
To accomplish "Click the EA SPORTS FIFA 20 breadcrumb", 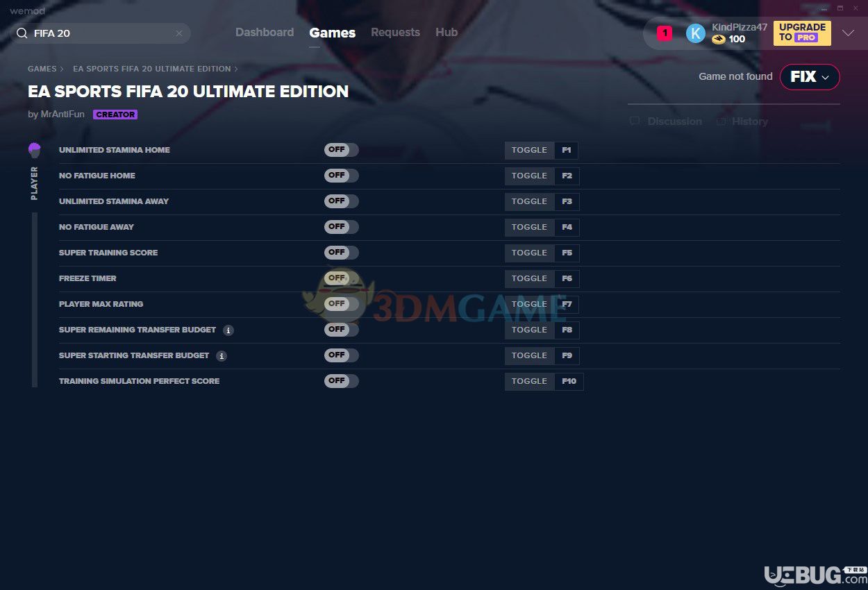I will coord(152,69).
